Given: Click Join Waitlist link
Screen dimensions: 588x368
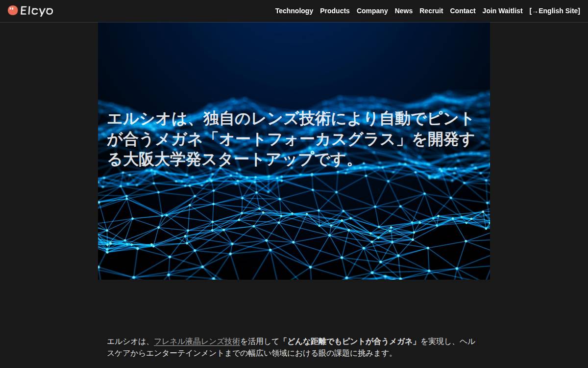Looking at the screenshot, I should point(502,11).
